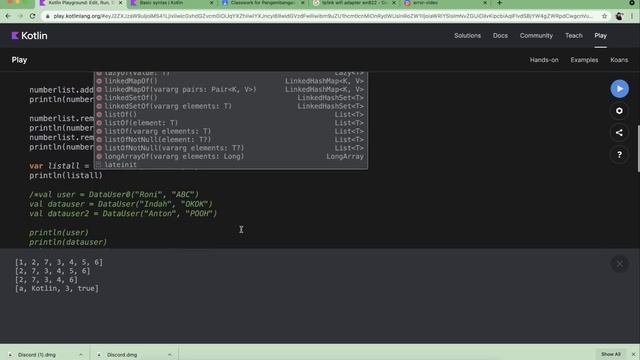Screen dimensions: 640x360
Task: Choose linkedSetOf(vararg elements: T) suggestion
Action: pos(231,106)
